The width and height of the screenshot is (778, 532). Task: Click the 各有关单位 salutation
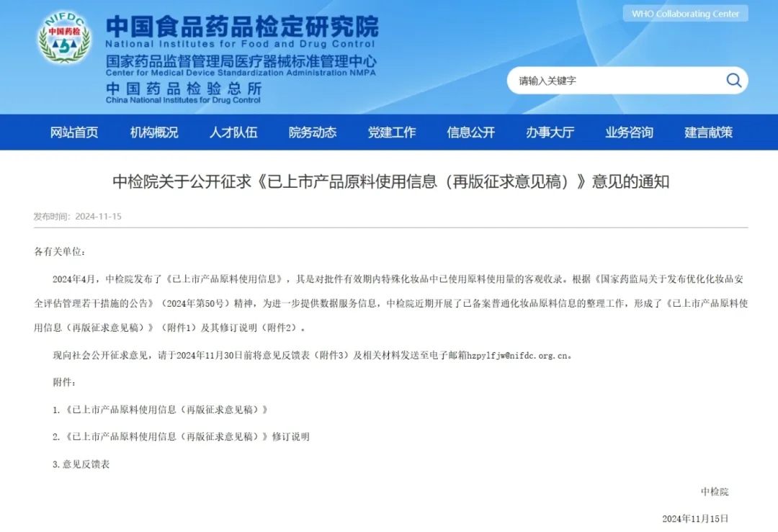tap(60, 252)
